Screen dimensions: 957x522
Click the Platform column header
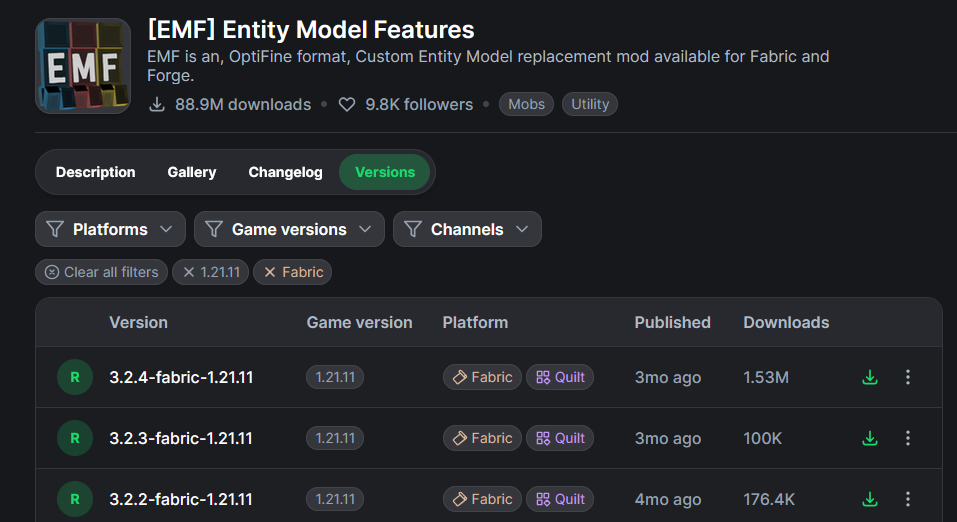(x=475, y=322)
